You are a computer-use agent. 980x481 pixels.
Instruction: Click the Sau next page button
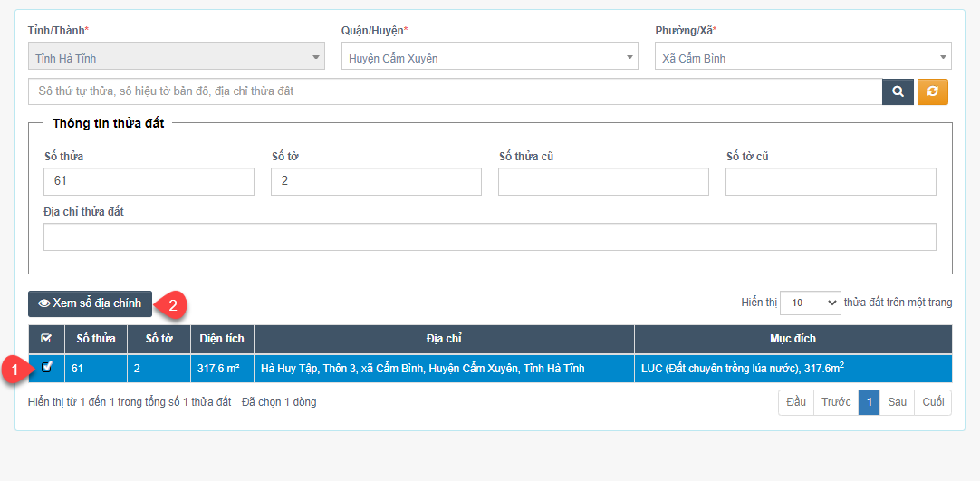pos(897,402)
